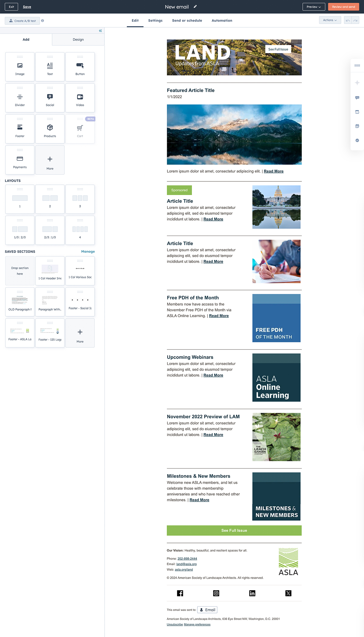This screenshot has width=364, height=637.
Task: Select 1 Col Header Image saved section
Action: click(50, 271)
